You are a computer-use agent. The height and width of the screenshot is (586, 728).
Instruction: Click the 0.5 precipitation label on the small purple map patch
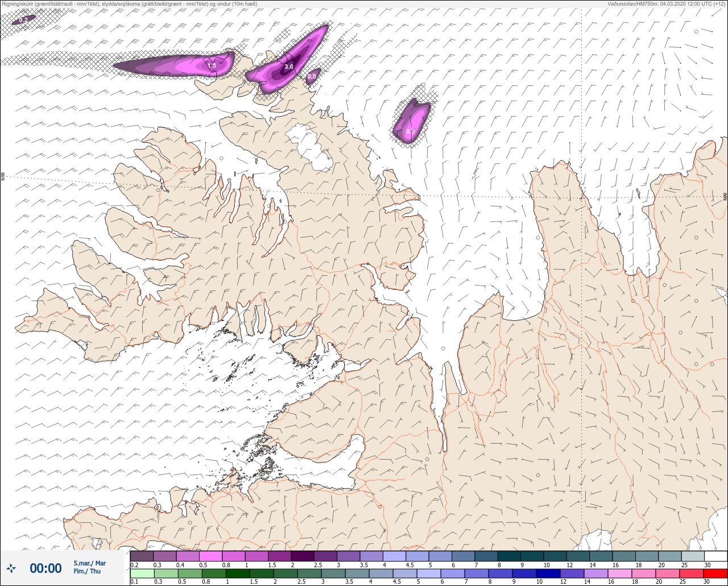[x=312, y=76]
